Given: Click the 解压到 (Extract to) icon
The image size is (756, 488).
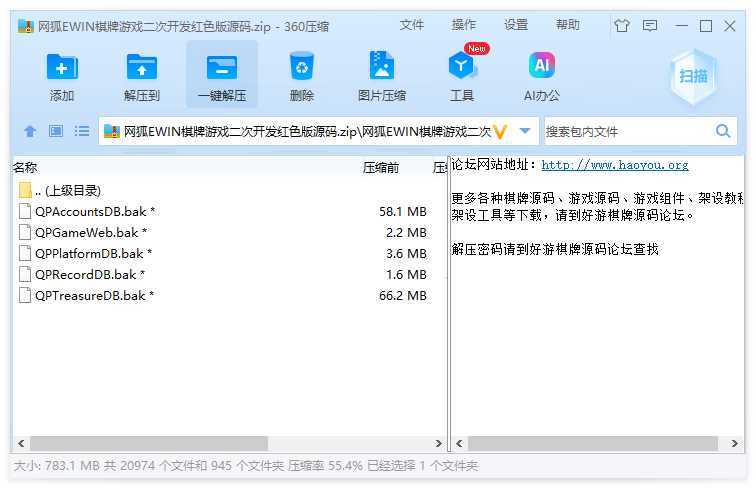Looking at the screenshot, I should [x=142, y=76].
